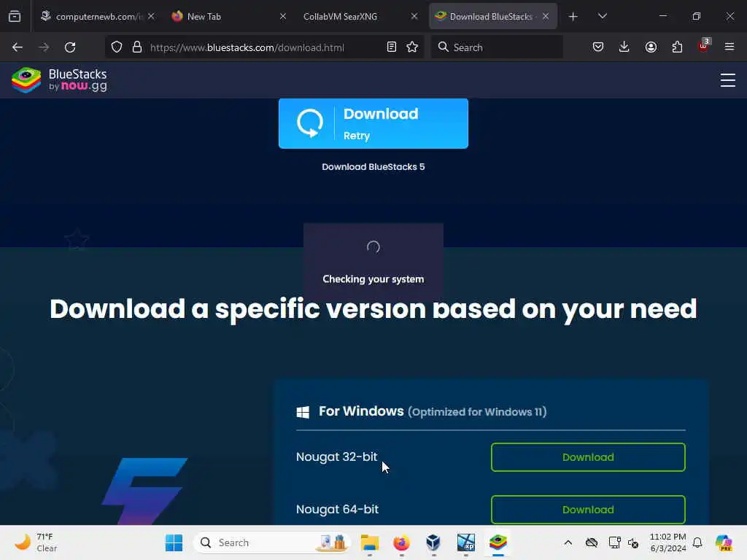The image size is (747, 560).
Task: Open File Explorer from the taskbar
Action: (370, 542)
